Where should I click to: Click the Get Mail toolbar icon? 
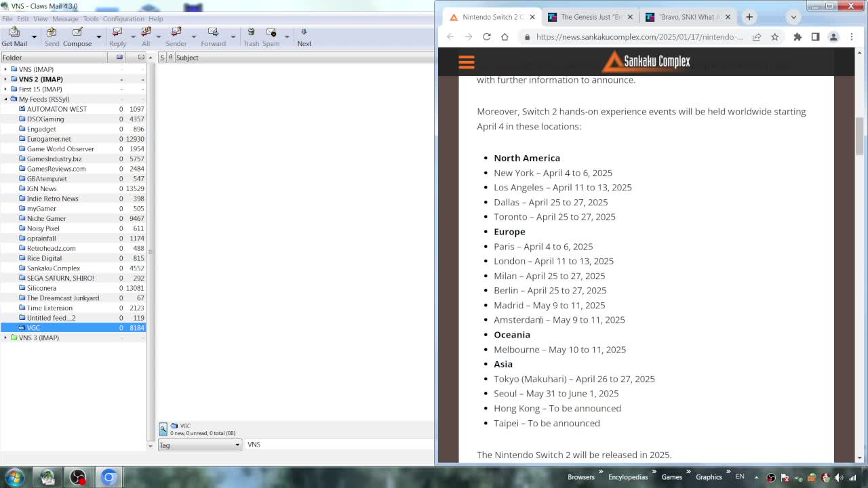point(14,37)
